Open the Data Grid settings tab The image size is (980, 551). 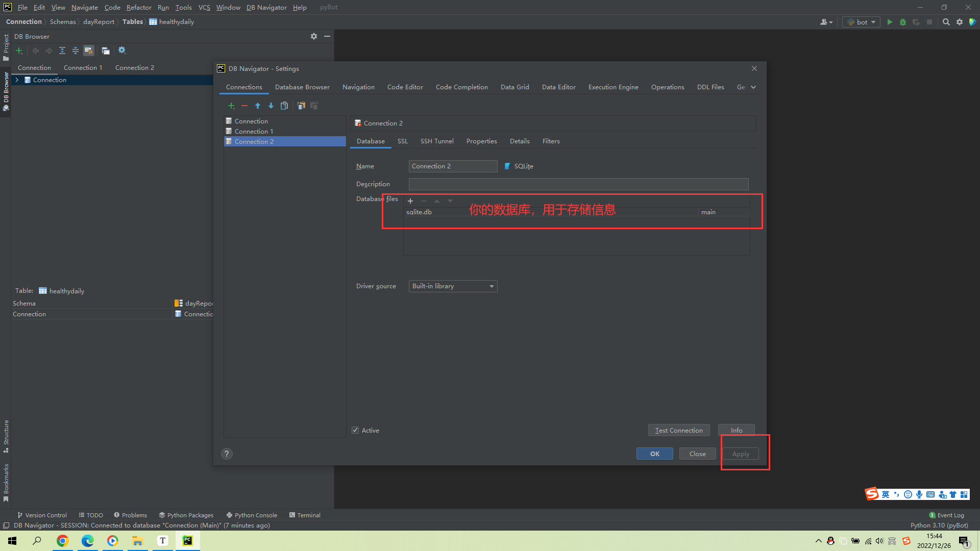point(514,87)
